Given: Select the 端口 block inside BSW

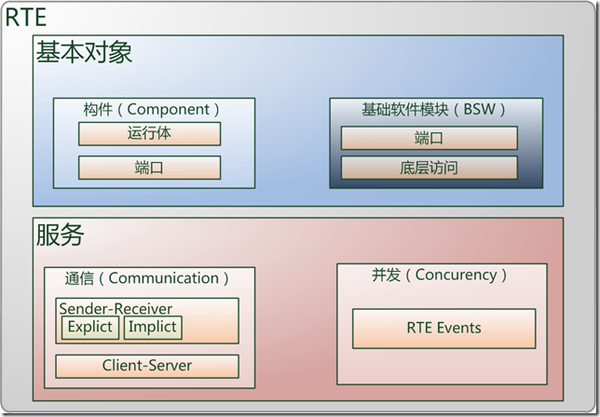Looking at the screenshot, I should click(x=429, y=138).
